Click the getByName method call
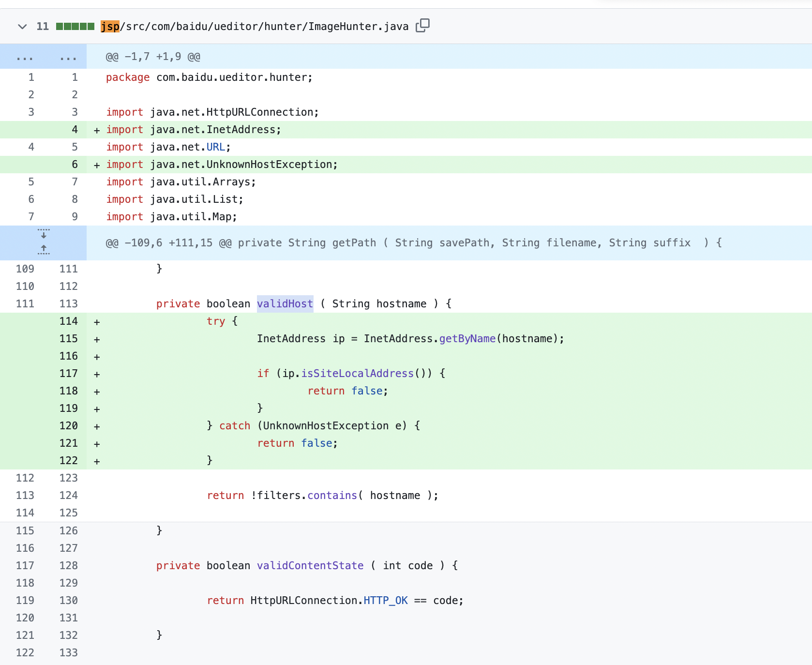812x665 pixels. pos(467,339)
